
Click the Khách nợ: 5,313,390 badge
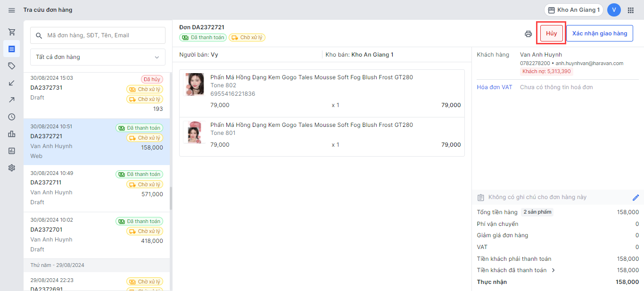tap(547, 72)
